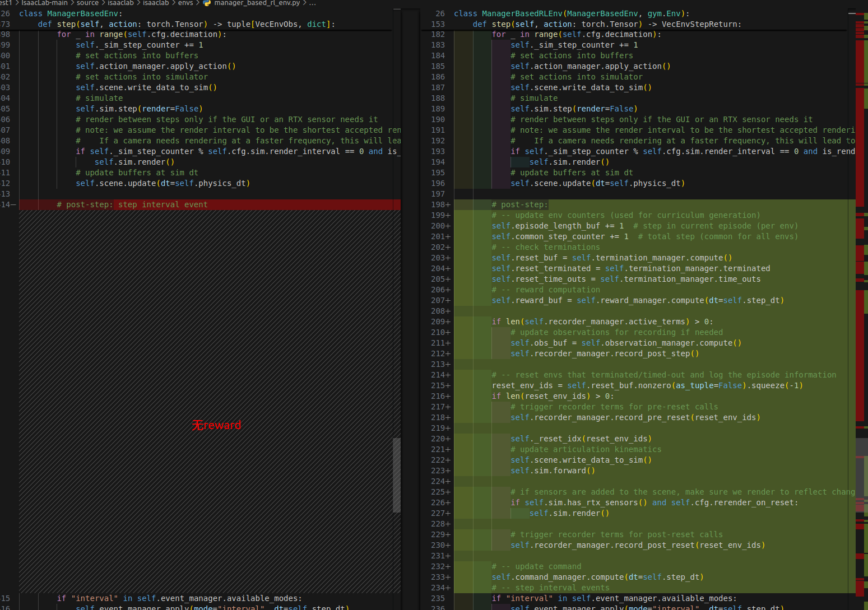Click 'self.scene.write_data_to_sim()' on line 222
The image size is (868, 610).
581,460
